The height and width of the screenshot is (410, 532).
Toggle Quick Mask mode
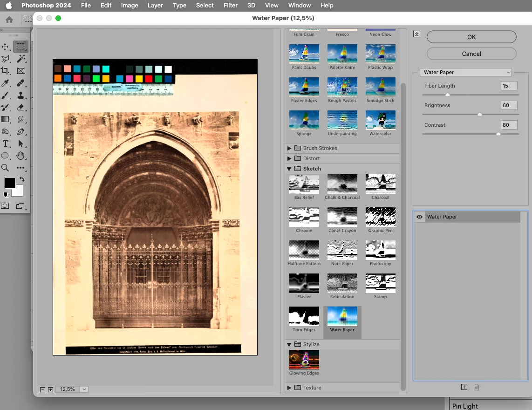6,205
